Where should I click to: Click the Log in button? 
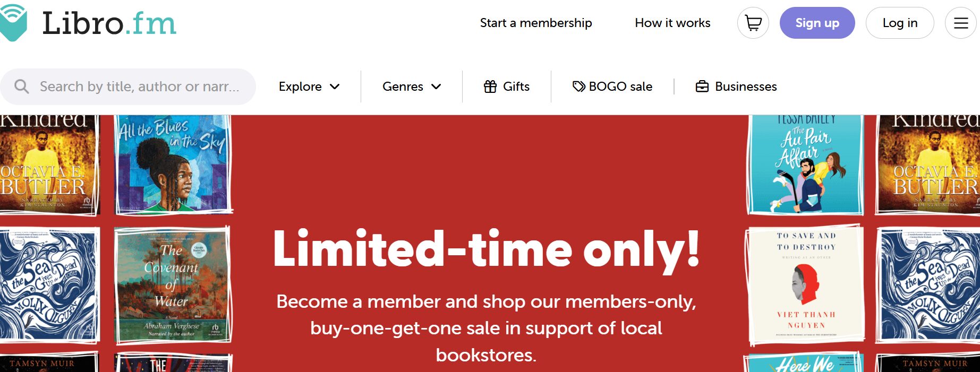coord(900,23)
